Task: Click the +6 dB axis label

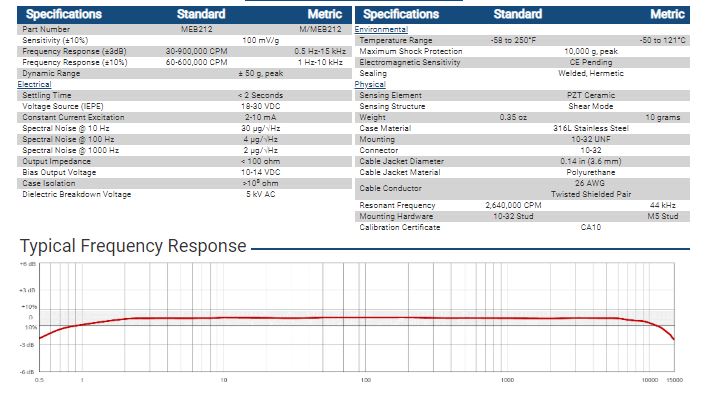Action: click(x=27, y=264)
